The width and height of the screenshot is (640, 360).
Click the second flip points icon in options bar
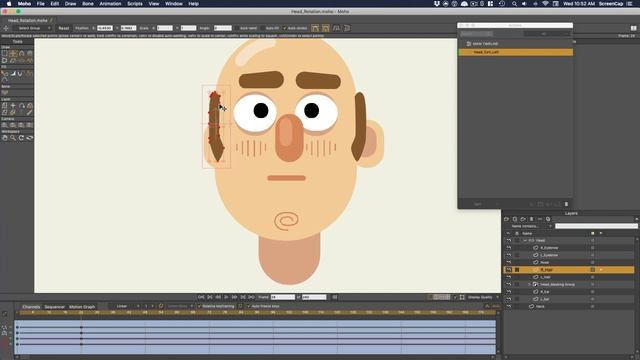click(x=326, y=28)
